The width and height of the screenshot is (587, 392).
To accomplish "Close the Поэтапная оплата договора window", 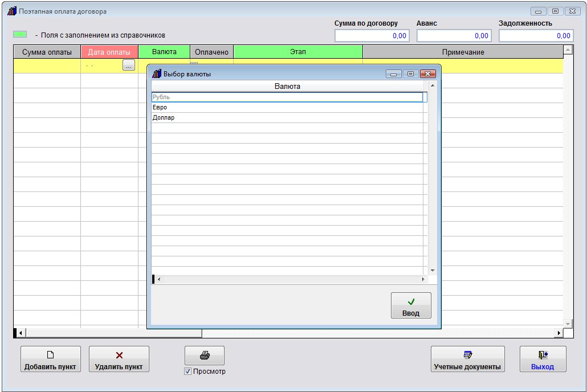I will click(572, 11).
